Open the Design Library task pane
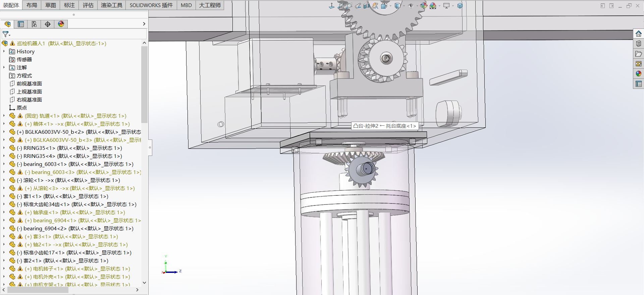Viewport: 644px width, 295px height. pyautogui.click(x=639, y=44)
